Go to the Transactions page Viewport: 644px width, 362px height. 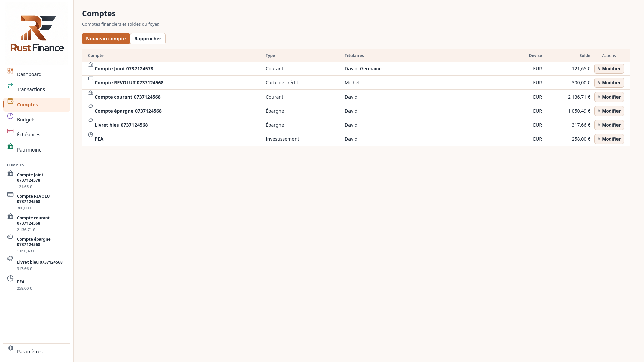pyautogui.click(x=37, y=89)
